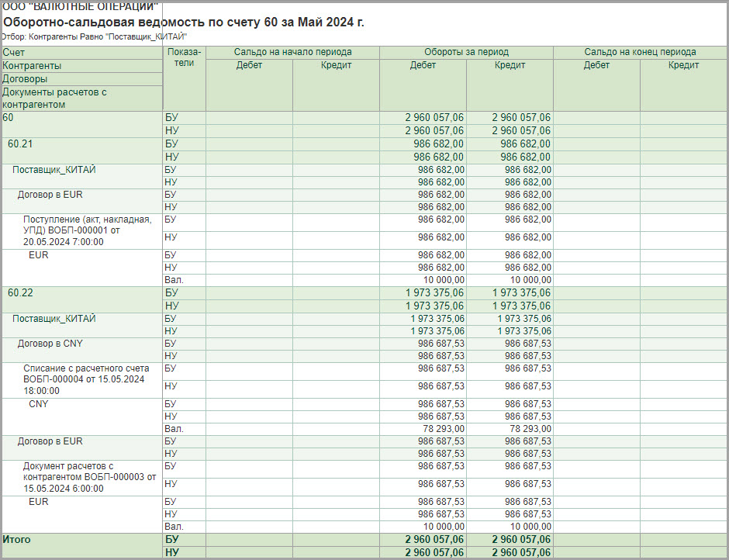Click the 'Контрагенты' header cell
The width and height of the screenshot is (729, 560).
point(82,66)
